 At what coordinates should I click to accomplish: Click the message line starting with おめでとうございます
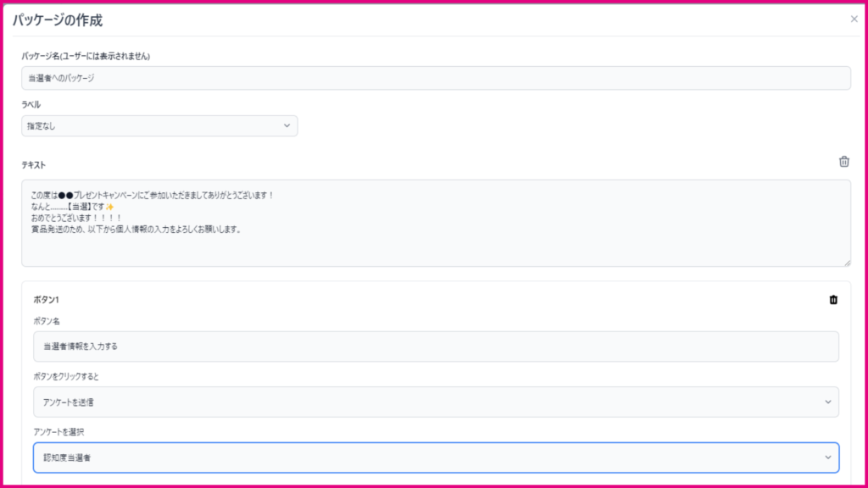click(x=76, y=218)
